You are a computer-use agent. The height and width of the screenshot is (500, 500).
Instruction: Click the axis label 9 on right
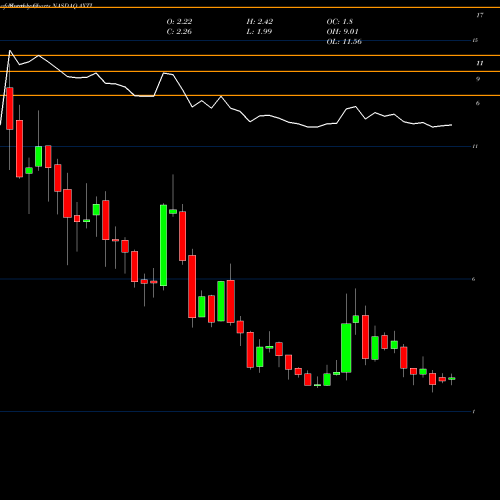point(478,79)
